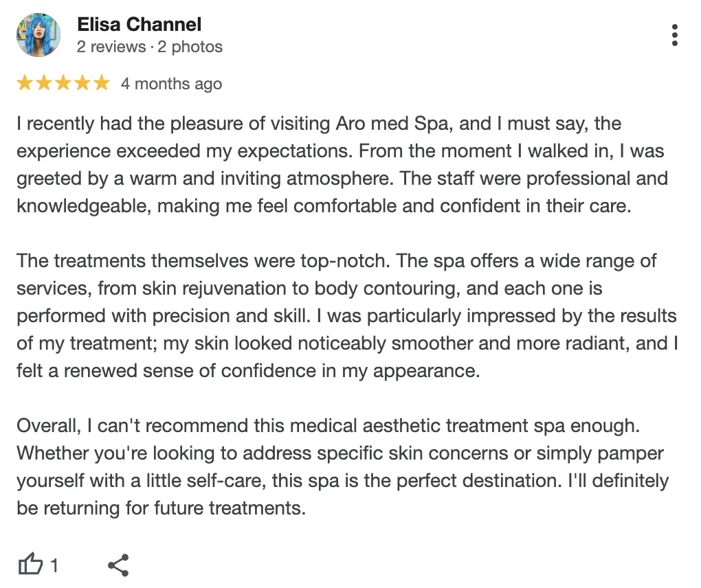Like the review with the thumbs-up icon
The image size is (701, 588).
pyautogui.click(x=30, y=564)
